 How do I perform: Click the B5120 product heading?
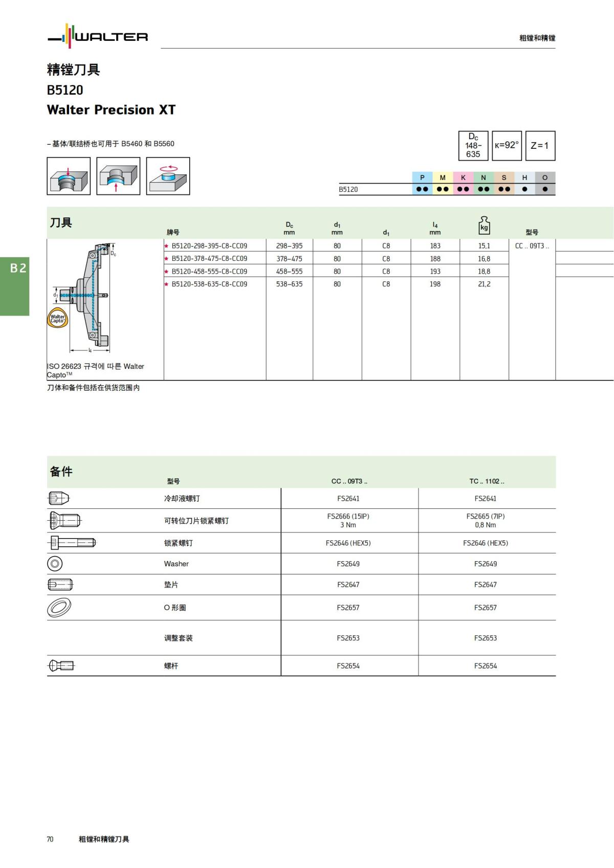65,90
